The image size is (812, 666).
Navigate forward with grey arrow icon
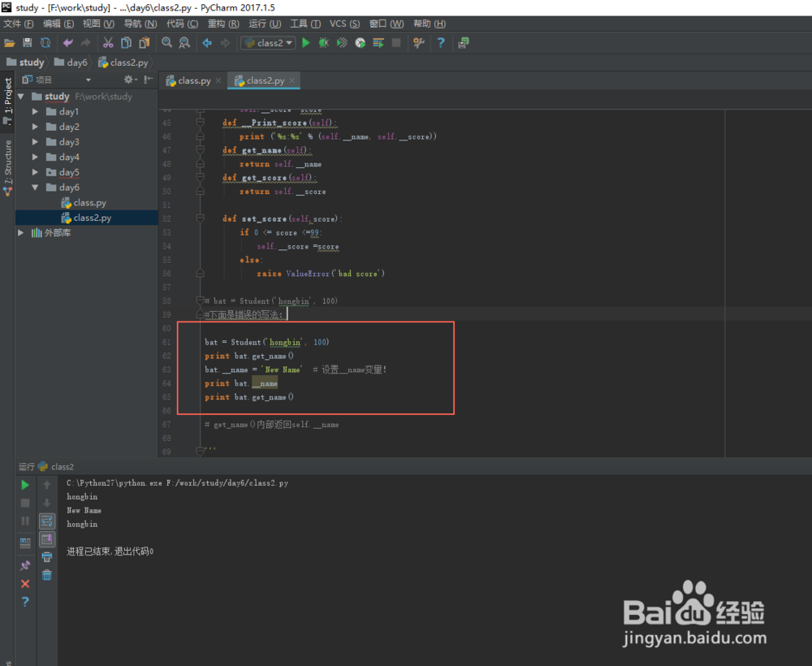225,43
